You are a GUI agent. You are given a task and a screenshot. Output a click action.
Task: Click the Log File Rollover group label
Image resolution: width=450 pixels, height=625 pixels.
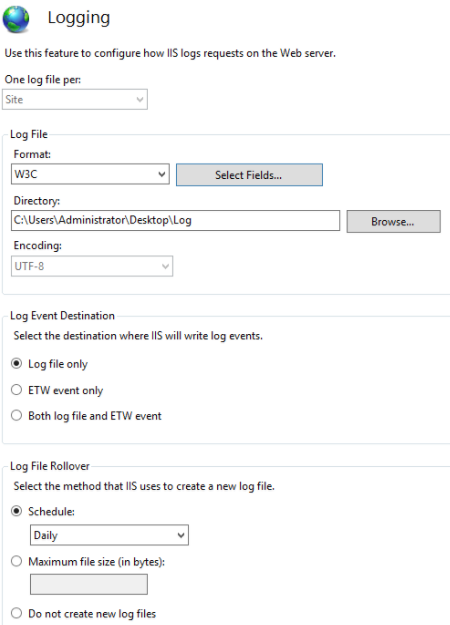pyautogui.click(x=50, y=466)
